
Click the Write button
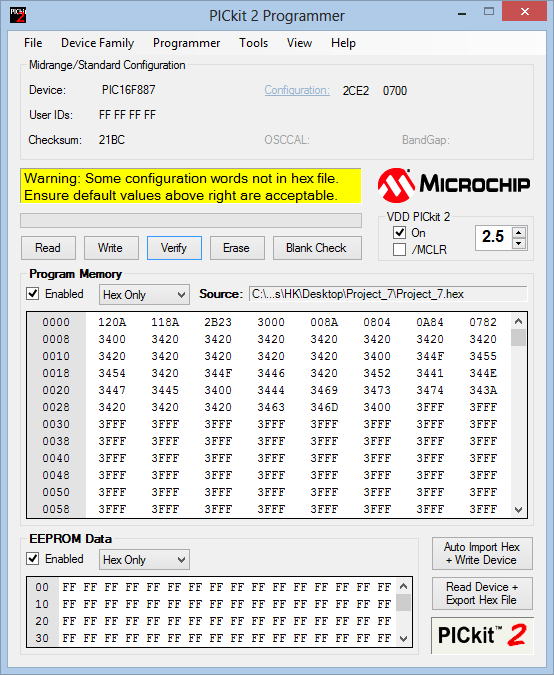(111, 248)
